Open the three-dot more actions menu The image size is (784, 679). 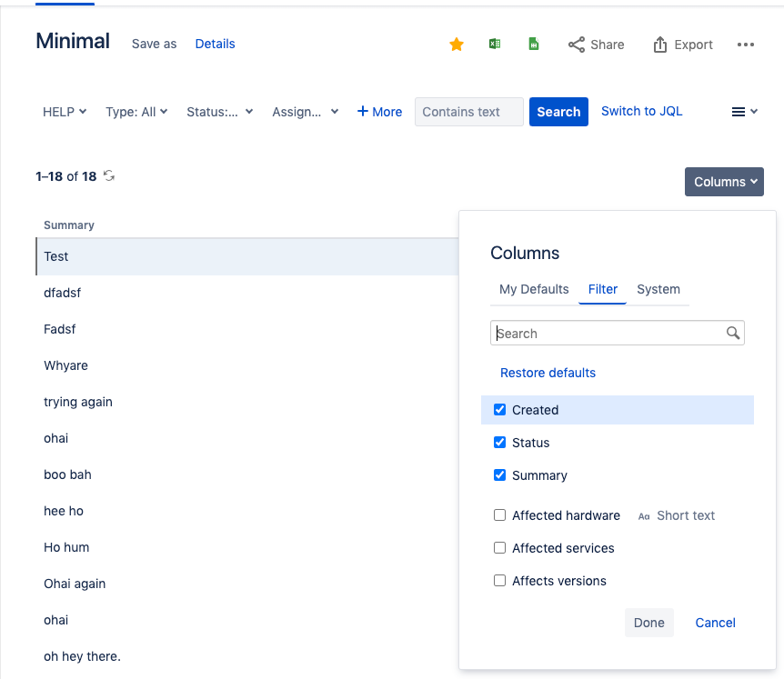coord(745,45)
